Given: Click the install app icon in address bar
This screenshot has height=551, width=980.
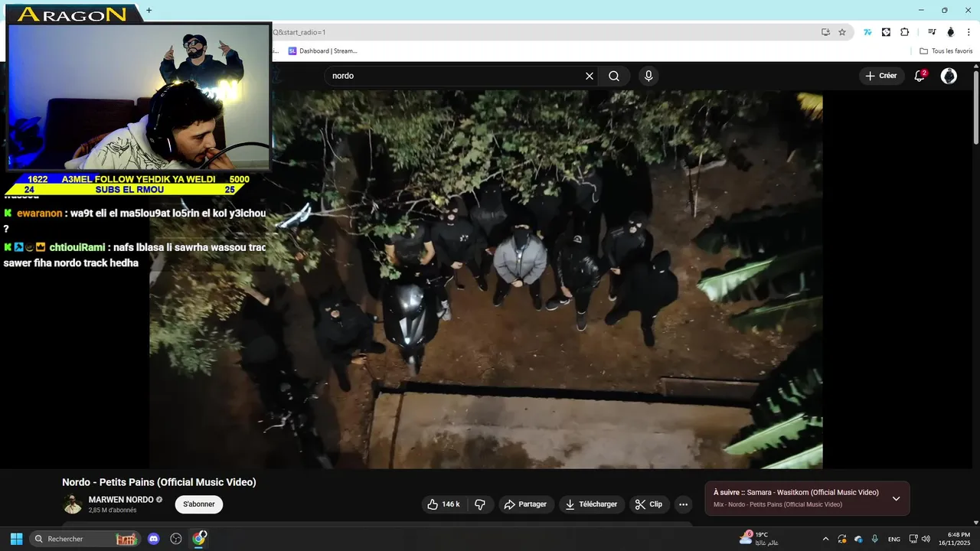Looking at the screenshot, I should pos(825,32).
